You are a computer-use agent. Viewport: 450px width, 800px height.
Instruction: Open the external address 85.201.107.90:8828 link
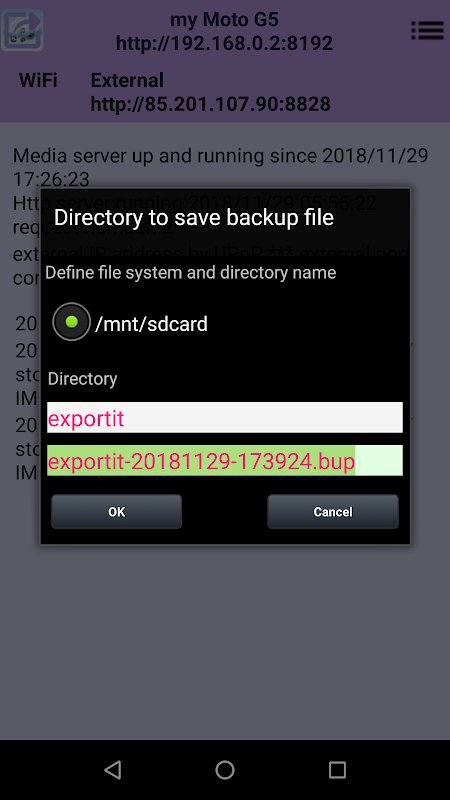pos(211,105)
